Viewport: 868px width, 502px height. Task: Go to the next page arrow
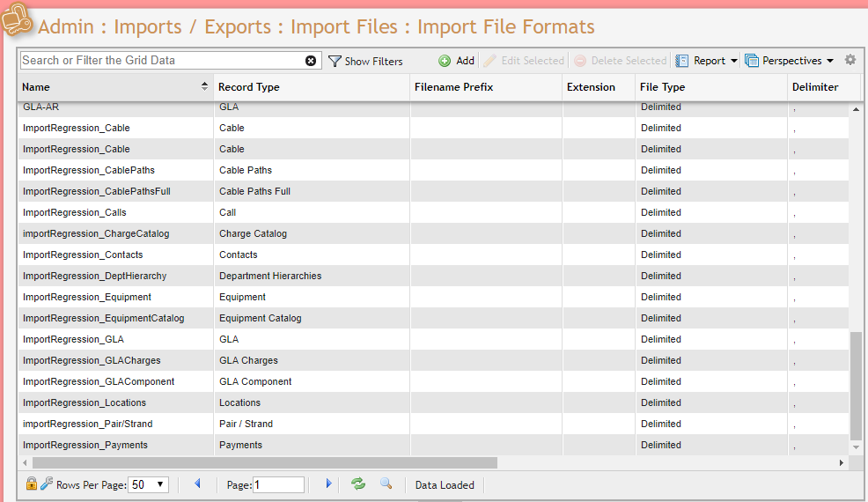tap(328, 484)
